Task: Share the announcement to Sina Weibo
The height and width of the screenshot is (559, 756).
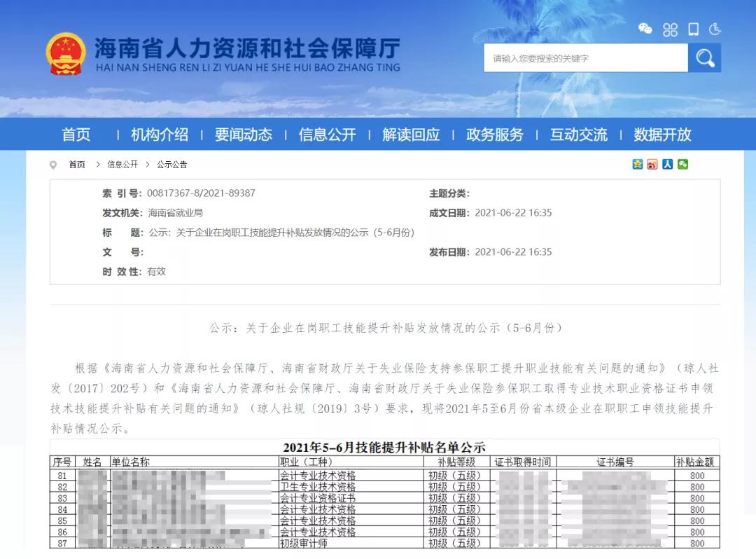Action: pos(652,165)
